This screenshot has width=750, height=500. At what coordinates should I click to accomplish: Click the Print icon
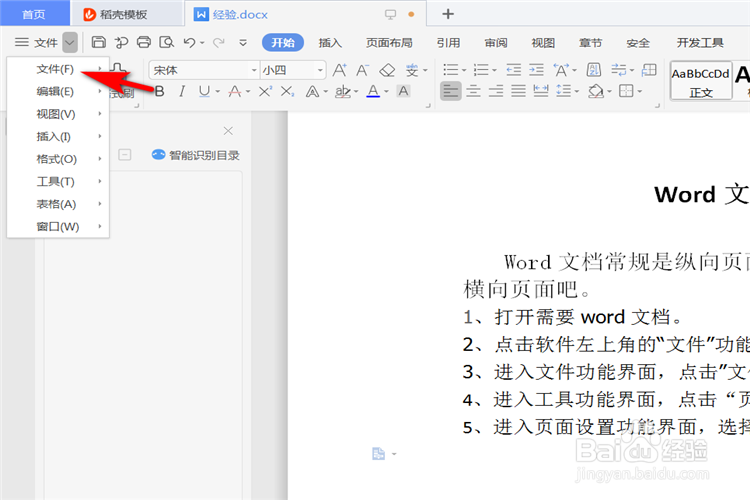tap(143, 42)
